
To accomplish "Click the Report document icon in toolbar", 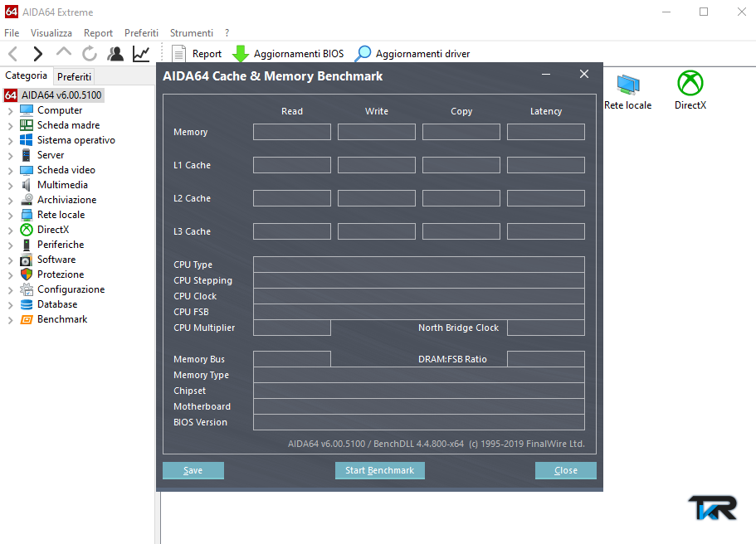I will point(179,53).
